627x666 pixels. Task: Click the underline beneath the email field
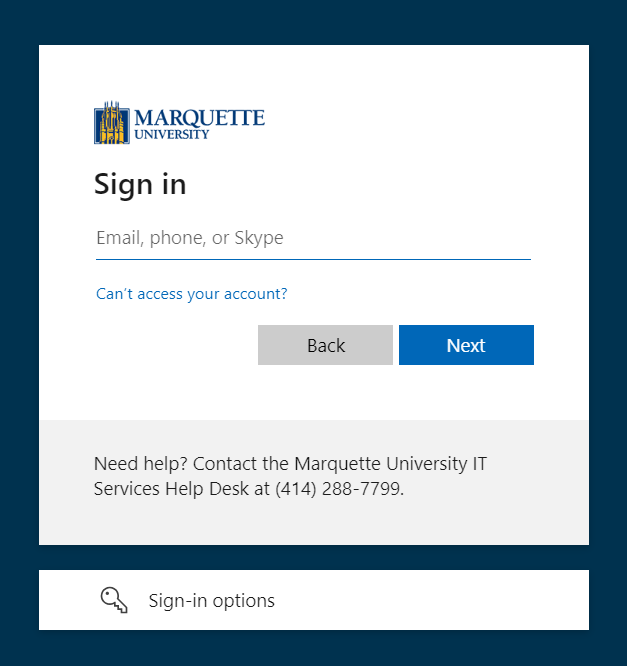click(x=312, y=259)
